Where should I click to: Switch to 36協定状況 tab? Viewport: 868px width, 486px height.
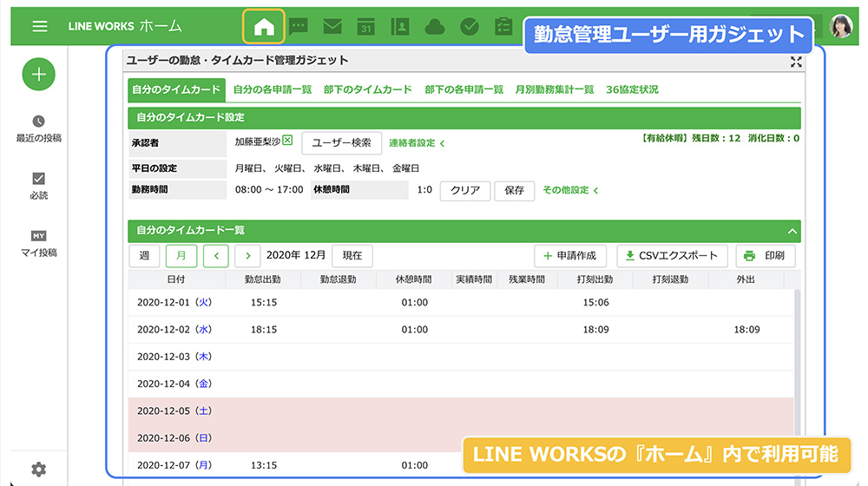point(632,89)
